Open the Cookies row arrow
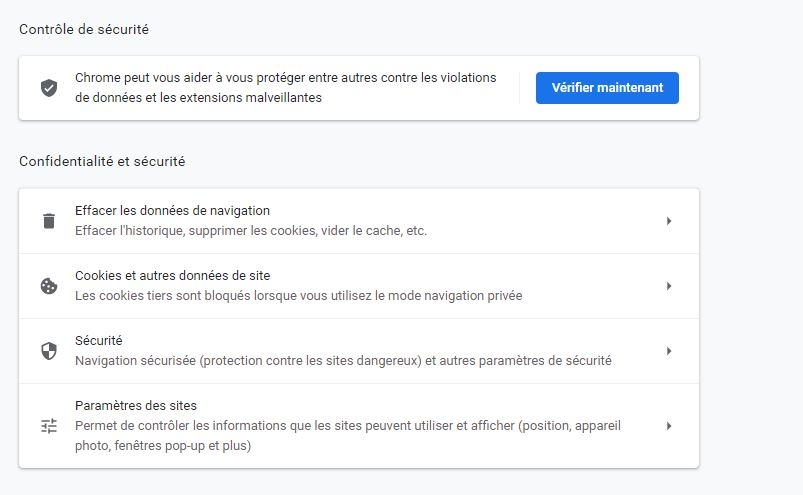Viewport: 803px width, 495px height. pyautogui.click(x=668, y=286)
